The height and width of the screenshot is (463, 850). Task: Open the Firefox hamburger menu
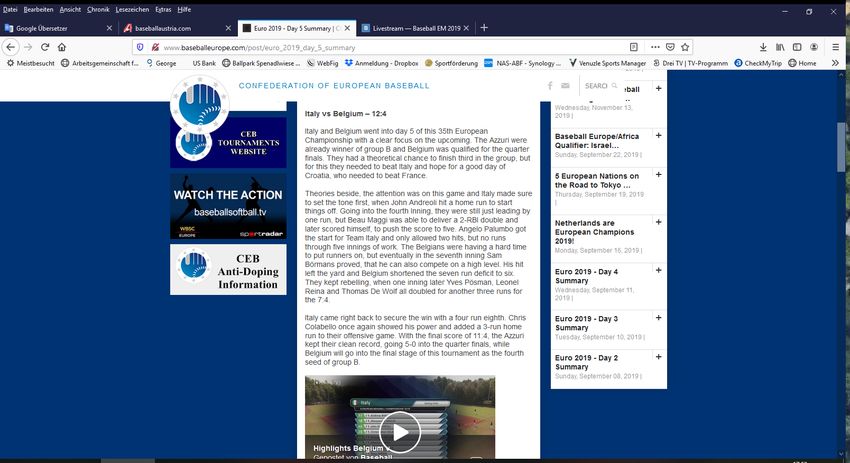click(x=835, y=47)
